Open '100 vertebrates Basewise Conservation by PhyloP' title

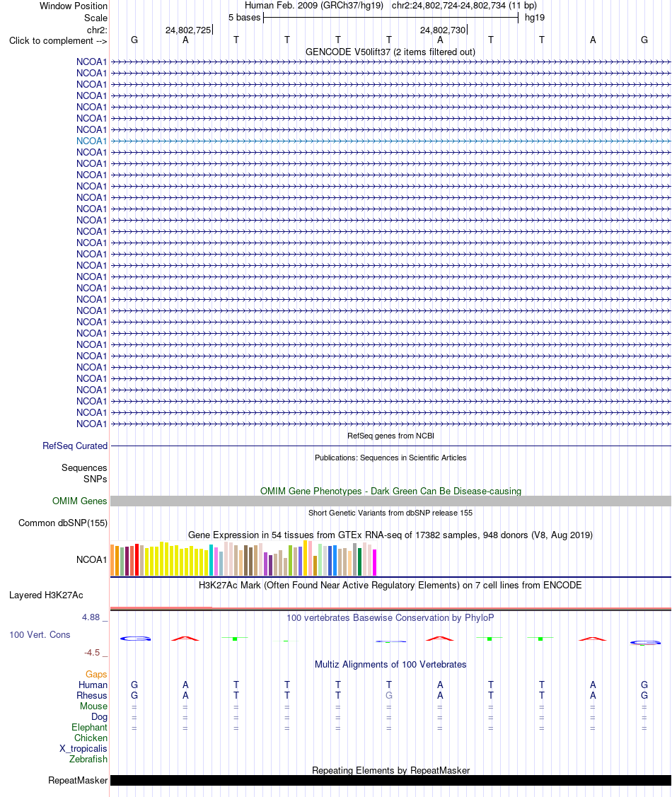[x=390, y=617]
